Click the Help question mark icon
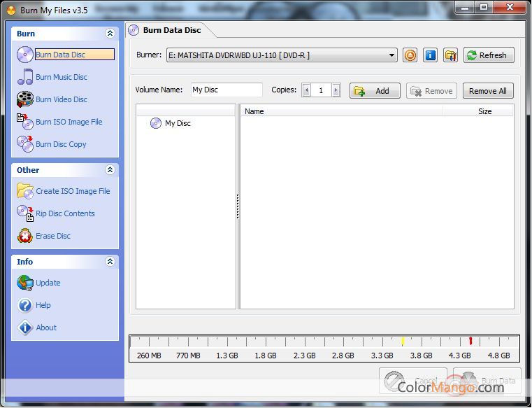This screenshot has height=408, width=532. point(25,305)
